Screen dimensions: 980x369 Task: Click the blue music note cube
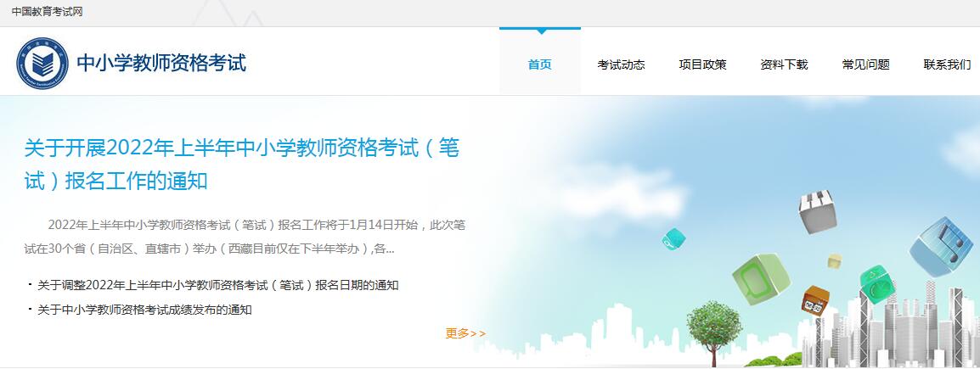[941, 247]
